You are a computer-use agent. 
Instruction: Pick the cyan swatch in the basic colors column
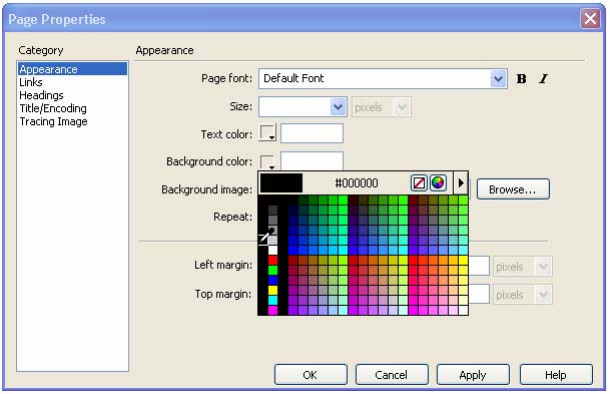[x=273, y=300]
